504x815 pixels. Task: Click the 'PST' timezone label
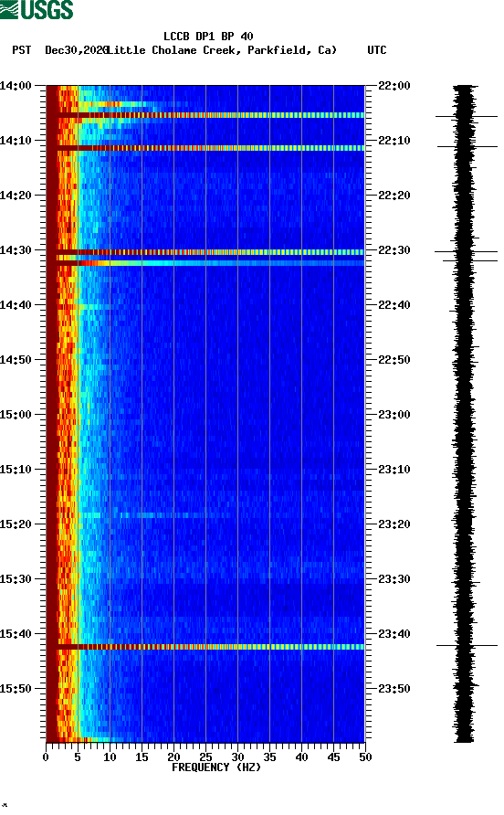pyautogui.click(x=22, y=50)
